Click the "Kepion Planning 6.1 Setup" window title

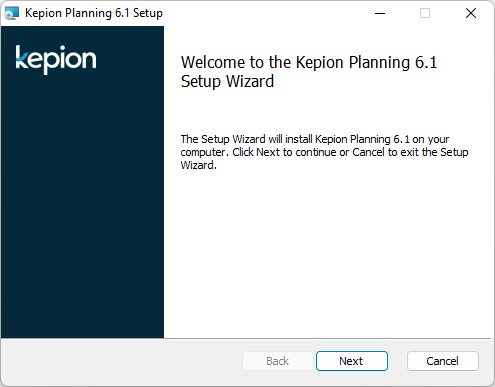click(x=94, y=13)
